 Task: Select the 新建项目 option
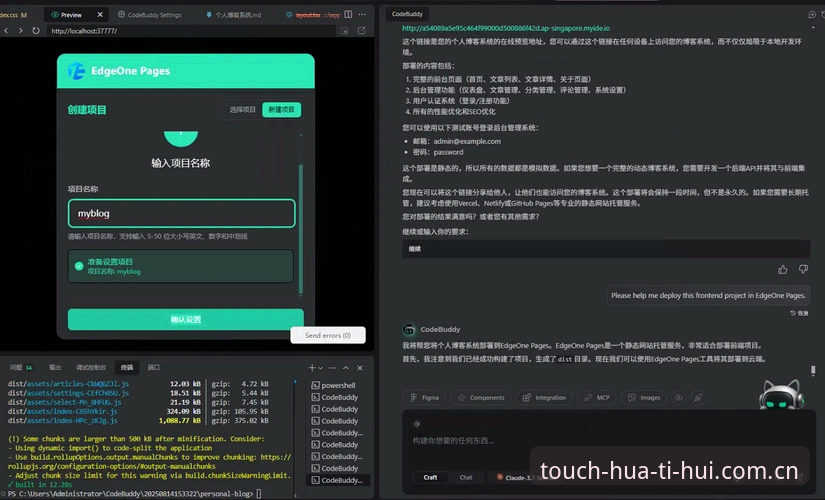[281, 109]
